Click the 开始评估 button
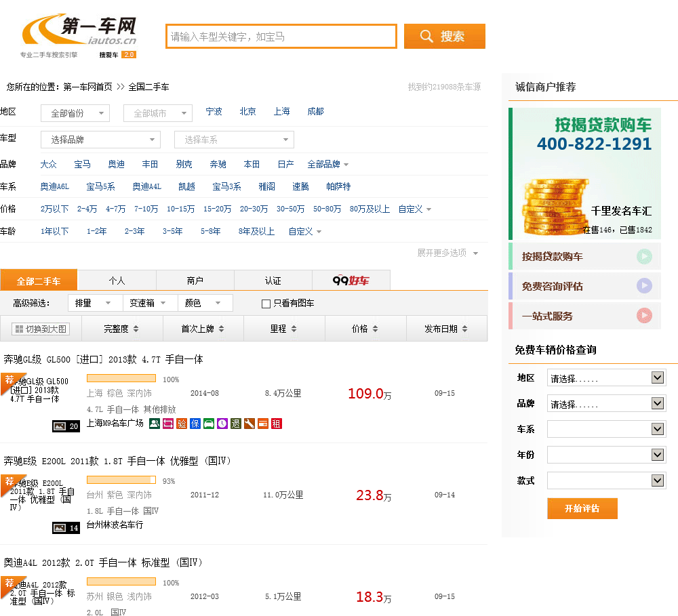678x616 pixels. tap(582, 508)
